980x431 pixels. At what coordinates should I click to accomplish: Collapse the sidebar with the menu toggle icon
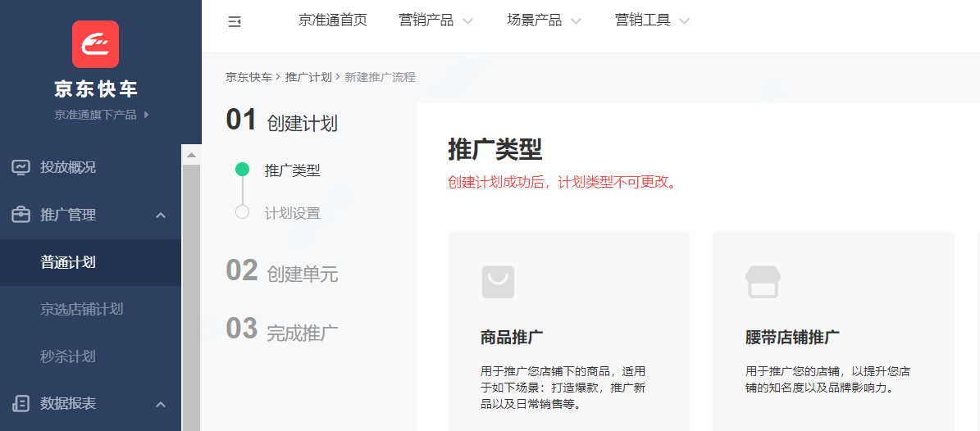point(235,22)
